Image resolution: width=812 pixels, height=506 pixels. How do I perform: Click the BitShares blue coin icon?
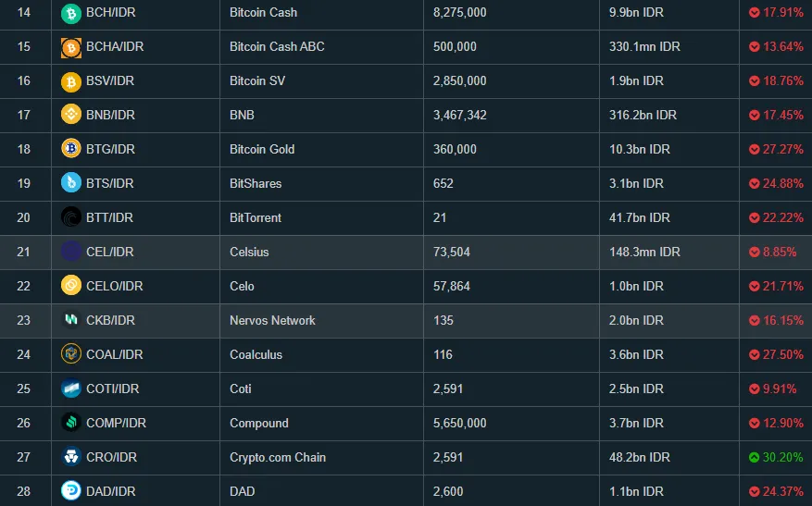71,182
